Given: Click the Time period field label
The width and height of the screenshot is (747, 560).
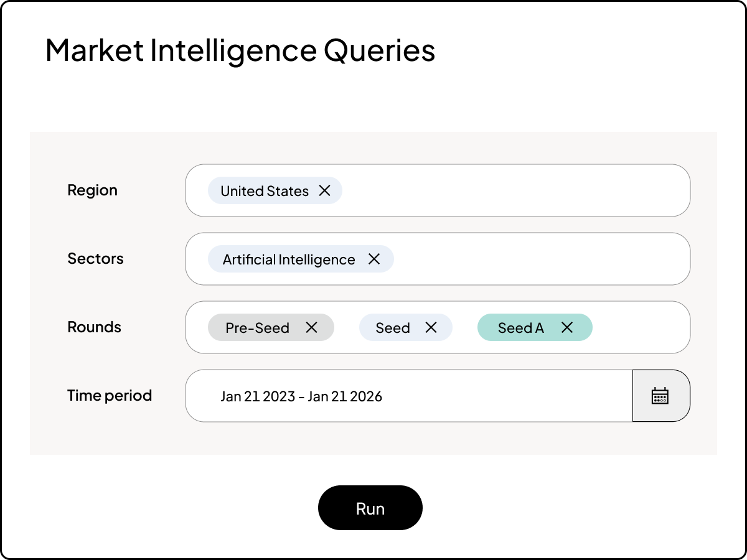Looking at the screenshot, I should pyautogui.click(x=110, y=396).
